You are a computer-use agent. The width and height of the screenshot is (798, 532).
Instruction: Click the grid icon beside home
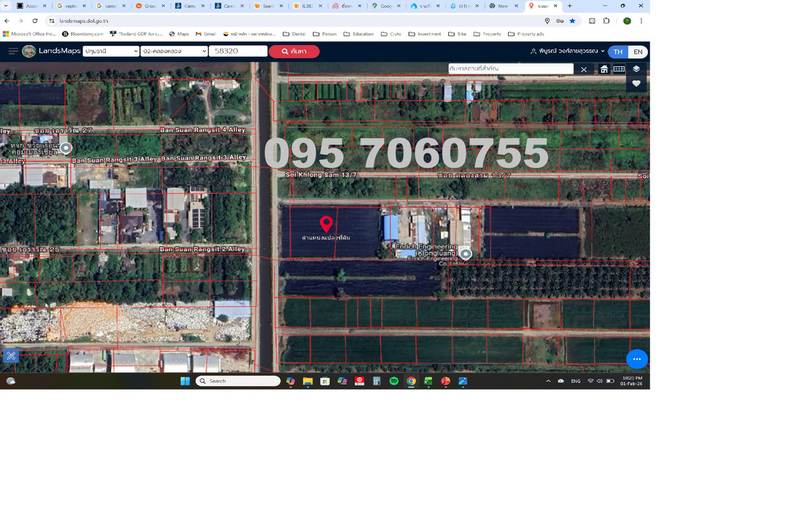click(619, 69)
